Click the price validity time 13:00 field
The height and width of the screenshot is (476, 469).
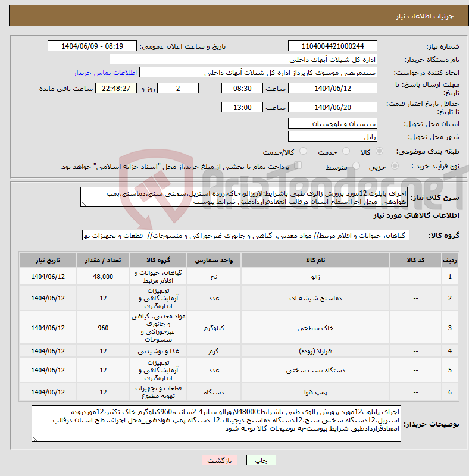click(x=242, y=108)
